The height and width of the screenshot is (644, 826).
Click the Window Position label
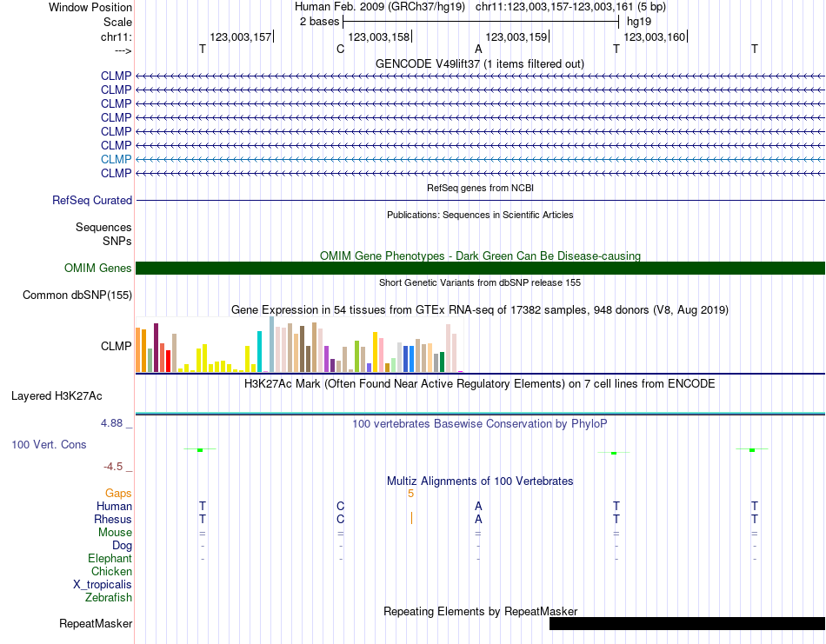pyautogui.click(x=90, y=7)
